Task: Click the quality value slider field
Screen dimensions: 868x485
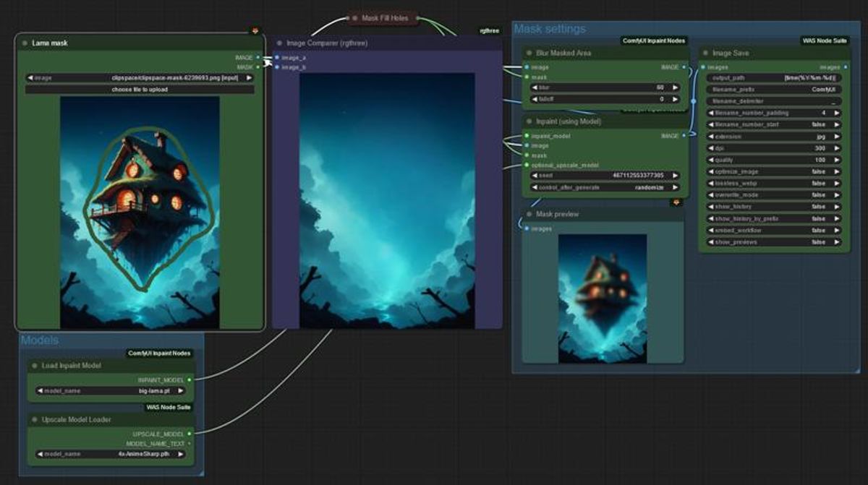Action: pos(774,160)
